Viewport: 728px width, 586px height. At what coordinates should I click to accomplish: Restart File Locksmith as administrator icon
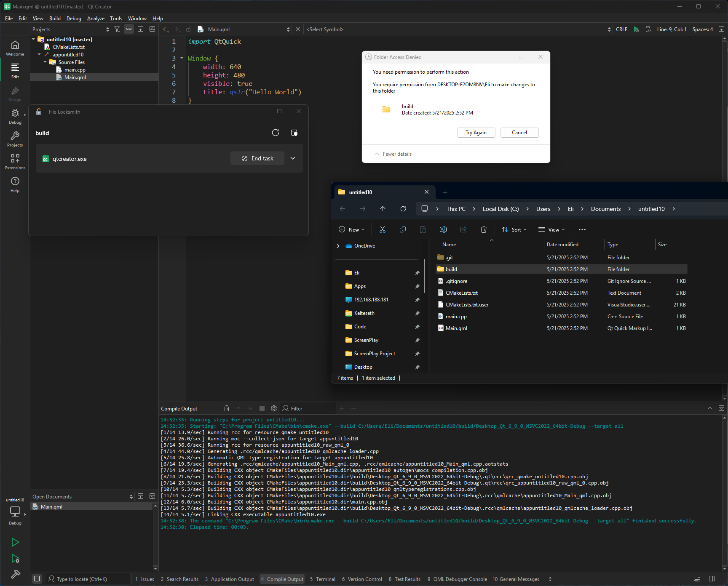point(294,133)
